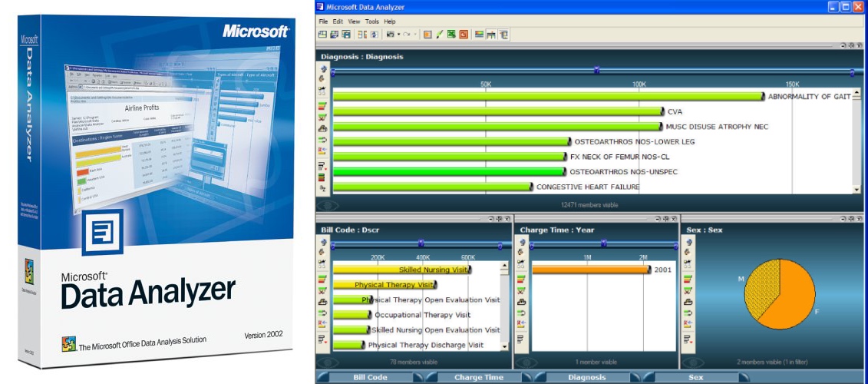Image resolution: width=868 pixels, height=384 pixels.
Task: Click the Bill Code list scroll-down arrow
Action: coord(504,346)
